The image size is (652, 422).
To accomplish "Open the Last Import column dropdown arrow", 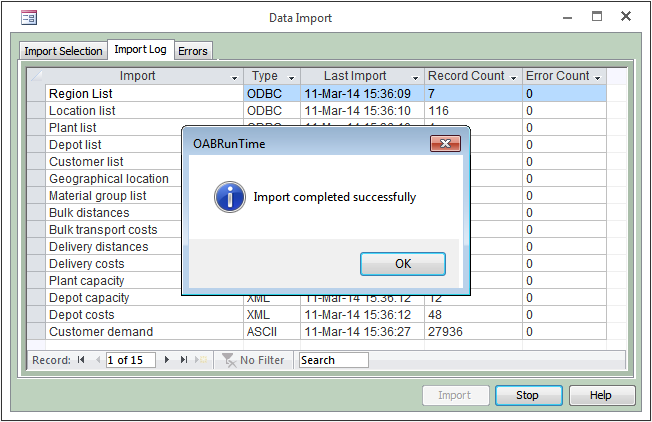I will (x=415, y=78).
